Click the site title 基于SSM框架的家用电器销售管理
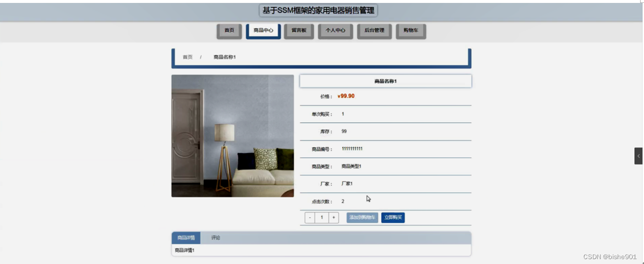The image size is (644, 264). click(x=319, y=10)
